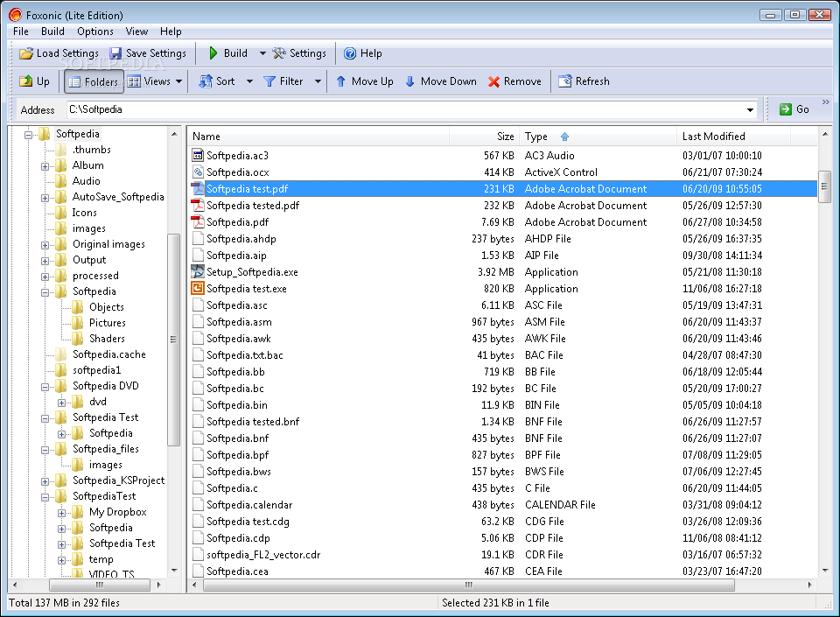Select the file softpedia_FL2_vector.cdr

click(263, 554)
